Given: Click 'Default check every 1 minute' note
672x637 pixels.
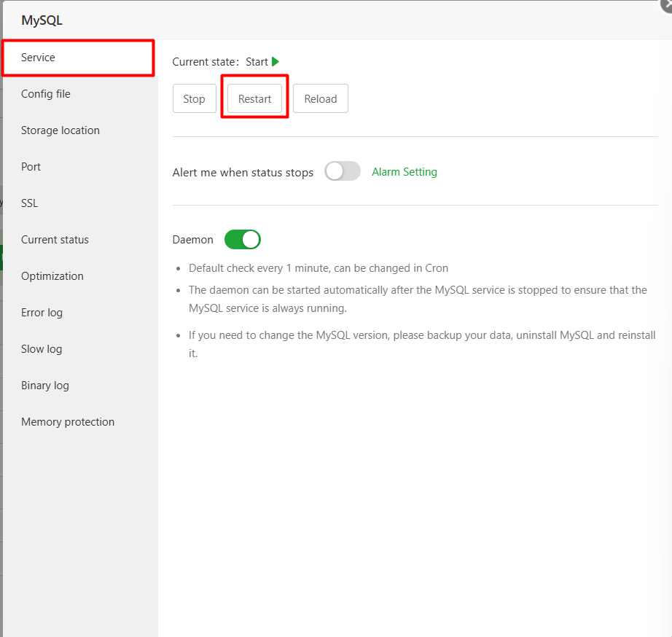Looking at the screenshot, I should [x=319, y=268].
